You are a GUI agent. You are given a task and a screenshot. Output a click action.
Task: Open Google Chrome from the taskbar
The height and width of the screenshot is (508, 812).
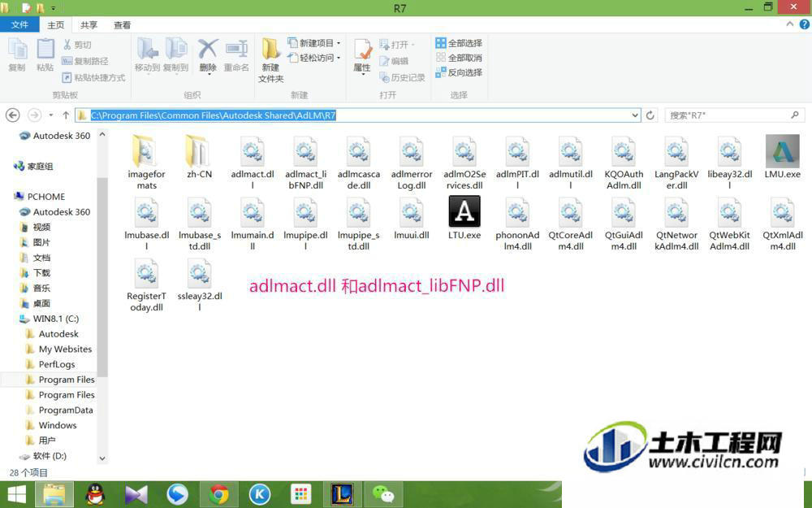click(x=218, y=494)
